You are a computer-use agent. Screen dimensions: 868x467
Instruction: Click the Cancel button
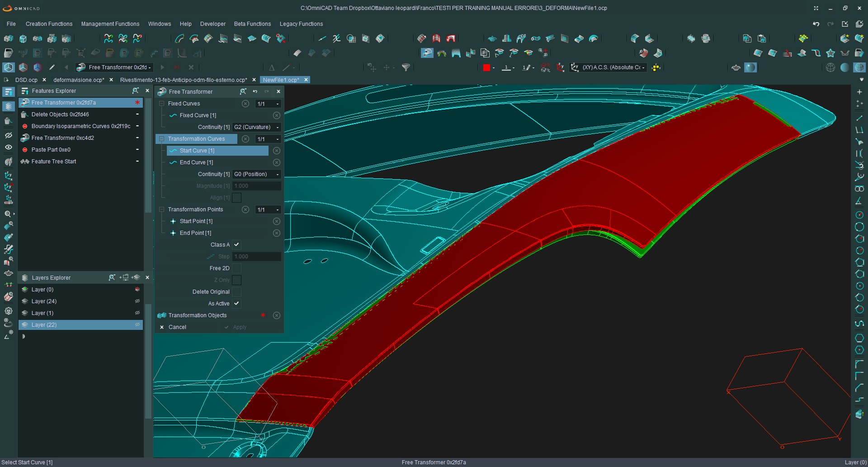coord(177,327)
